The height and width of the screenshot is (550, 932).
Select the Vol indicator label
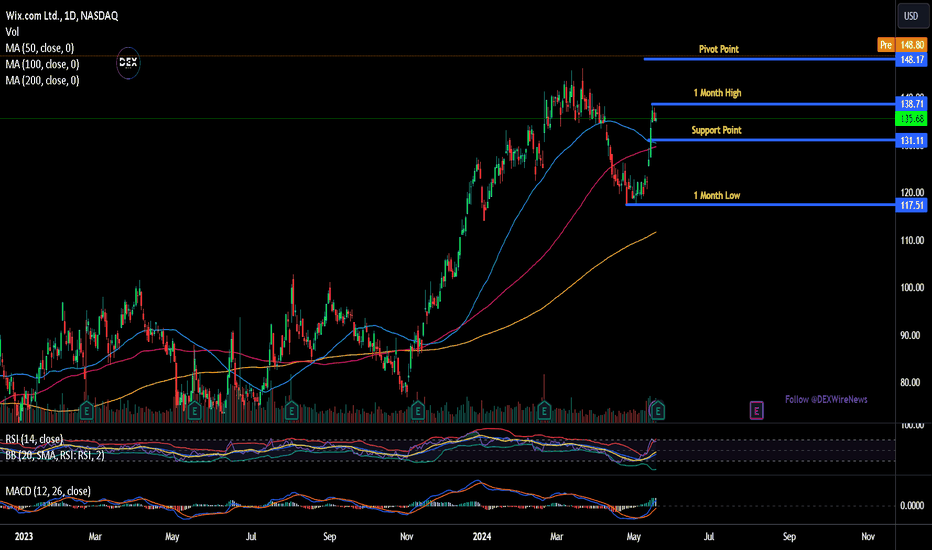[12, 32]
